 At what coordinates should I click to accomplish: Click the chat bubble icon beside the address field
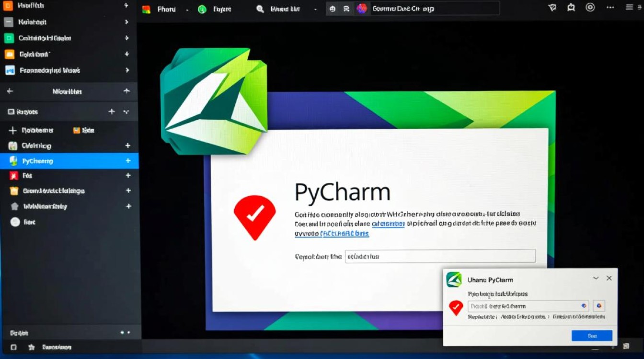click(x=346, y=9)
